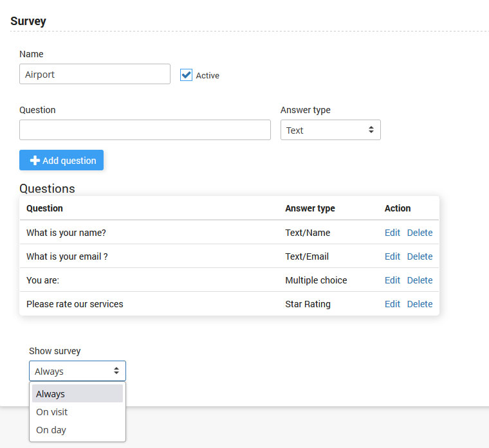Click the Name input field containing Airport
Viewport: 489px width, 448px height.
tap(95, 74)
